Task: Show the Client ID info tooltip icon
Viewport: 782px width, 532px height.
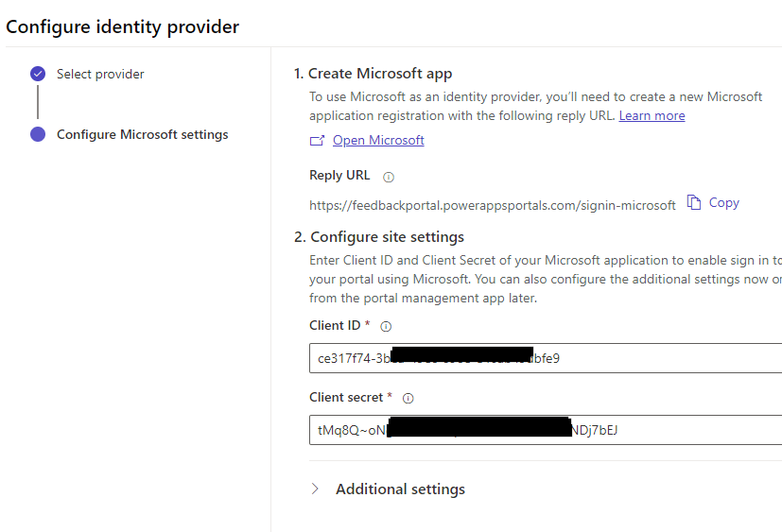Action: [x=386, y=326]
